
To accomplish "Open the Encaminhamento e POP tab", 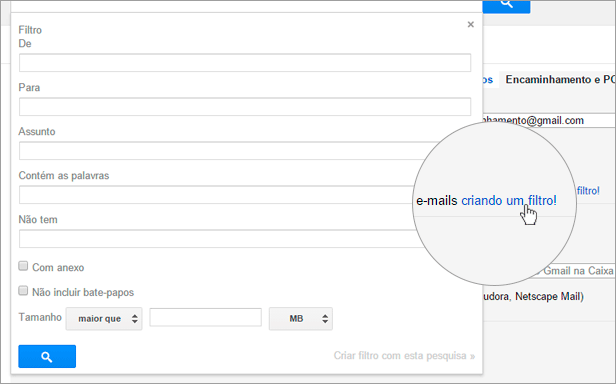I will coord(560,79).
